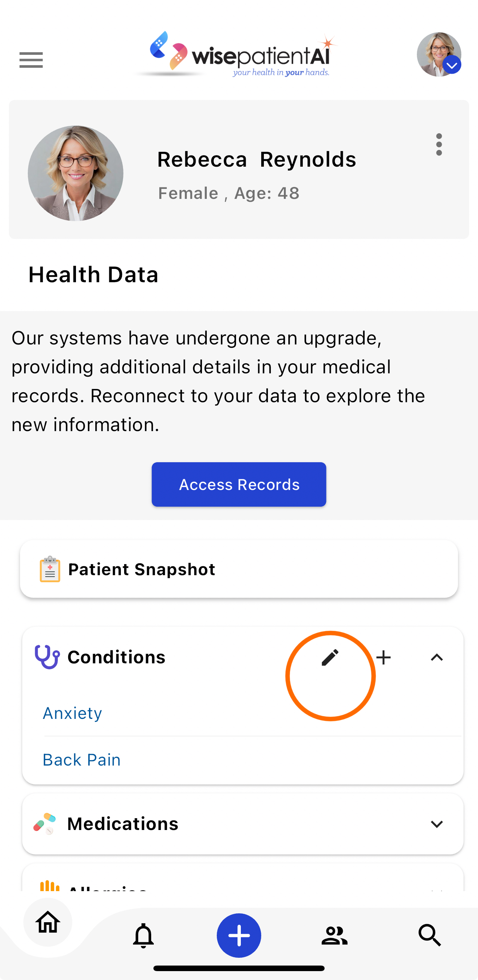Open notifications bell in bottom bar
478x980 pixels.
click(143, 936)
